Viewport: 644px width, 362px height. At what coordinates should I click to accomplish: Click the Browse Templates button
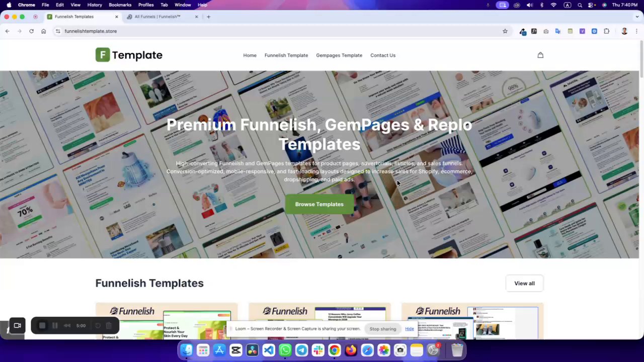pyautogui.click(x=319, y=204)
